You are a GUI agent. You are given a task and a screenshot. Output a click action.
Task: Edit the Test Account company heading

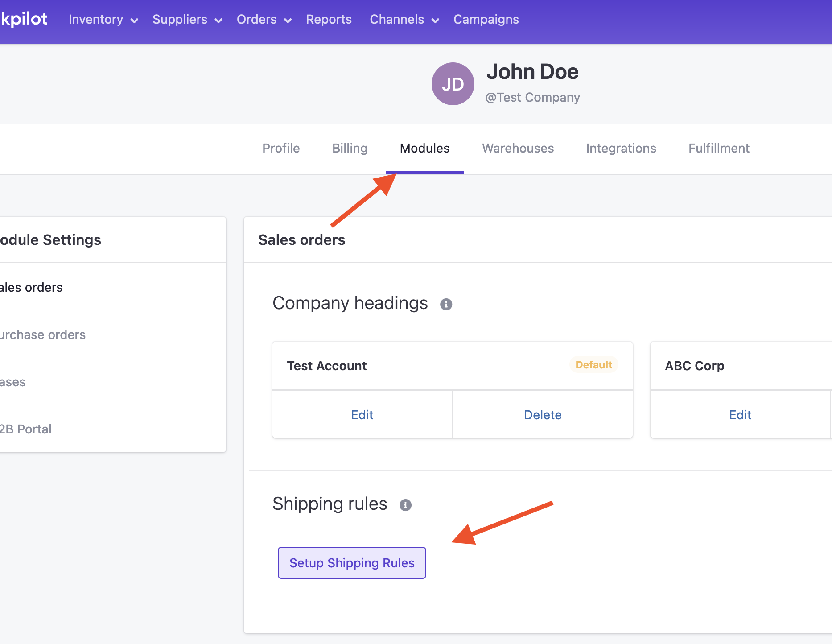pos(362,415)
